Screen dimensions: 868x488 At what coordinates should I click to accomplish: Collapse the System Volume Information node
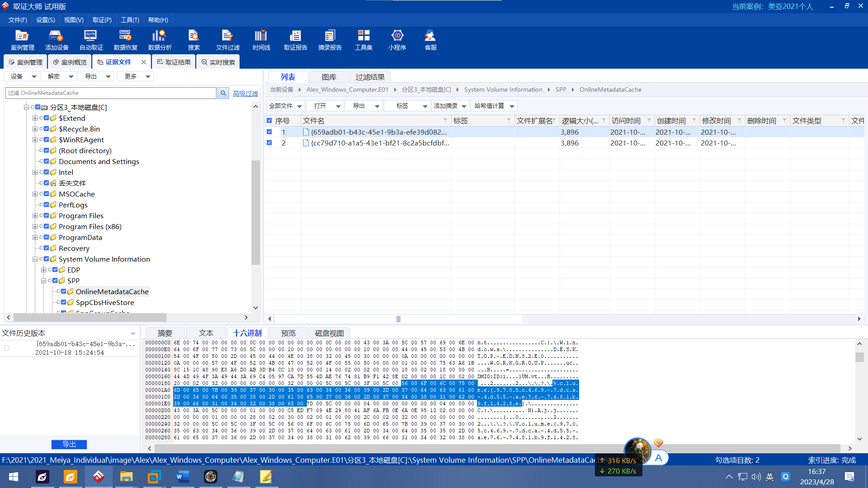click(35, 259)
